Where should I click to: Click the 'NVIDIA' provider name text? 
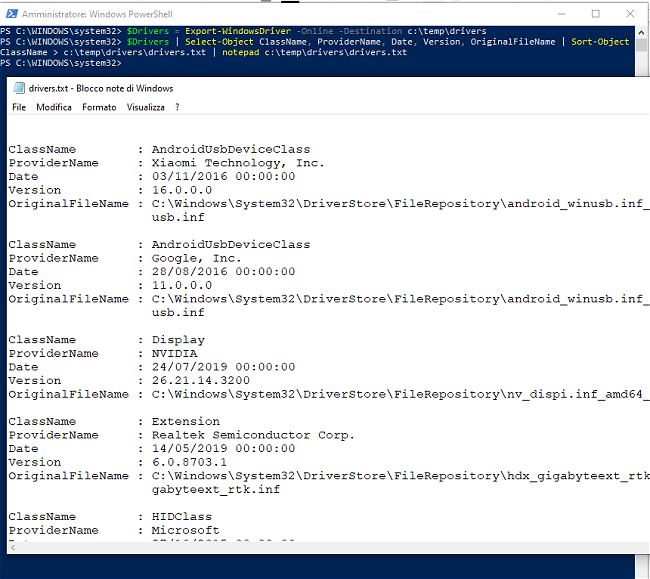[175, 354]
